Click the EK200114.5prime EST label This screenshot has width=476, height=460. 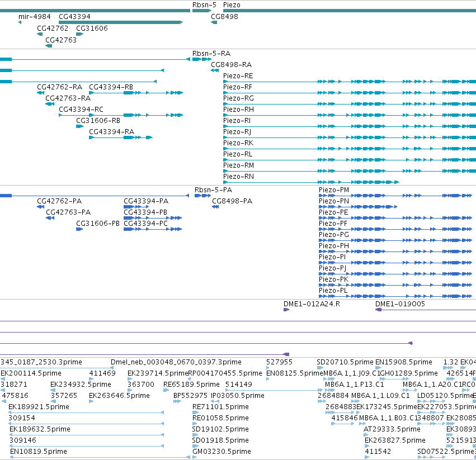click(31, 373)
